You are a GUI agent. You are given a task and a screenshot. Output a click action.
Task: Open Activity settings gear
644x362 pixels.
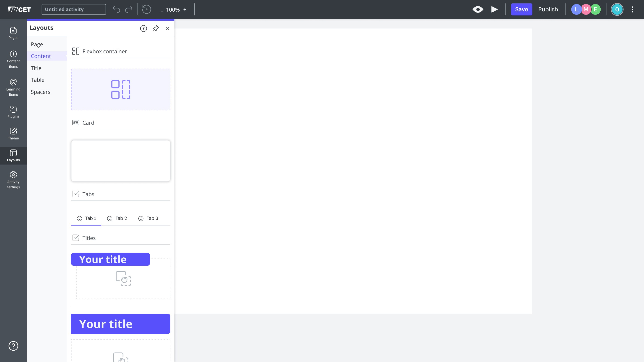pyautogui.click(x=13, y=180)
